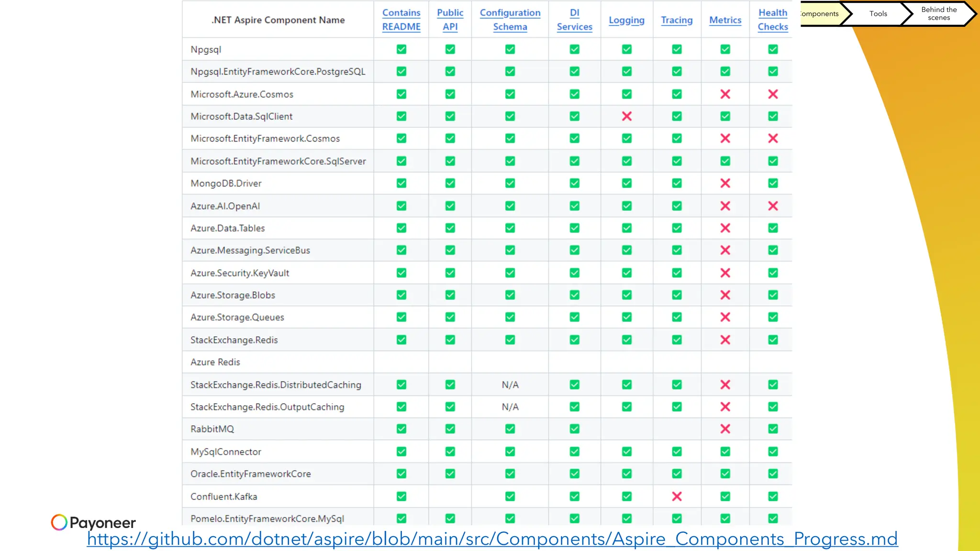The image size is (980, 551).
Task: Click Tracing red cross for Confluent.Kafka
Action: 677,496
